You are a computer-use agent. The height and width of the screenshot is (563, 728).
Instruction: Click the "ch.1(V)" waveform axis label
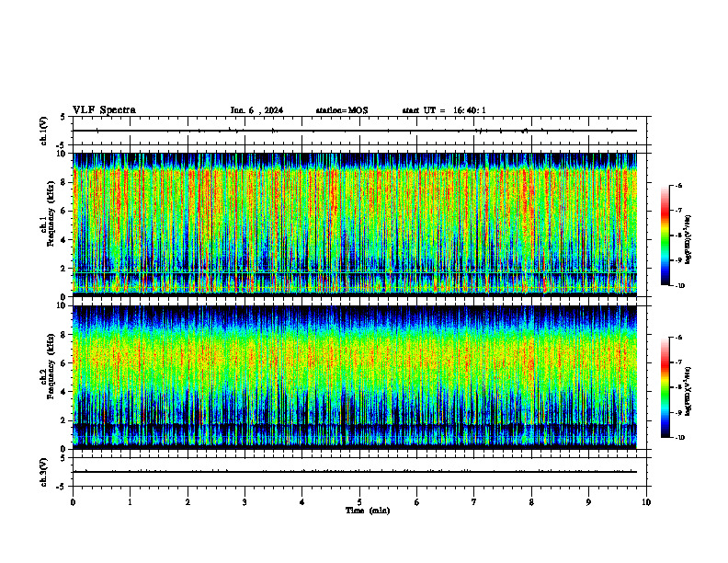point(43,131)
